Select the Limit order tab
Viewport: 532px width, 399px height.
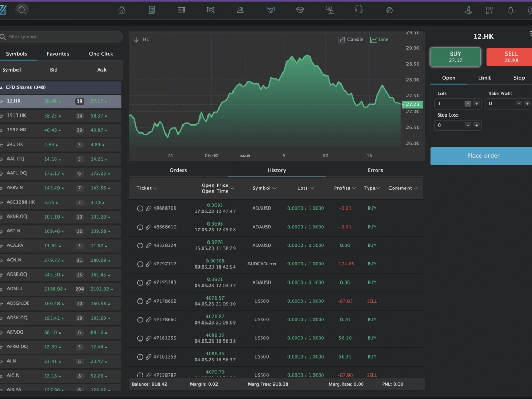485,78
